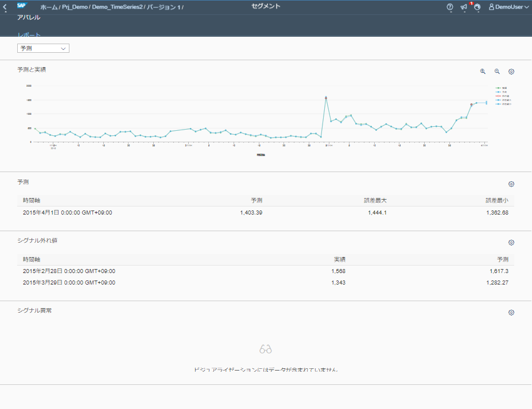Expand the 予測 report dropdown
Screen dimensions: 532x409
click(43, 48)
